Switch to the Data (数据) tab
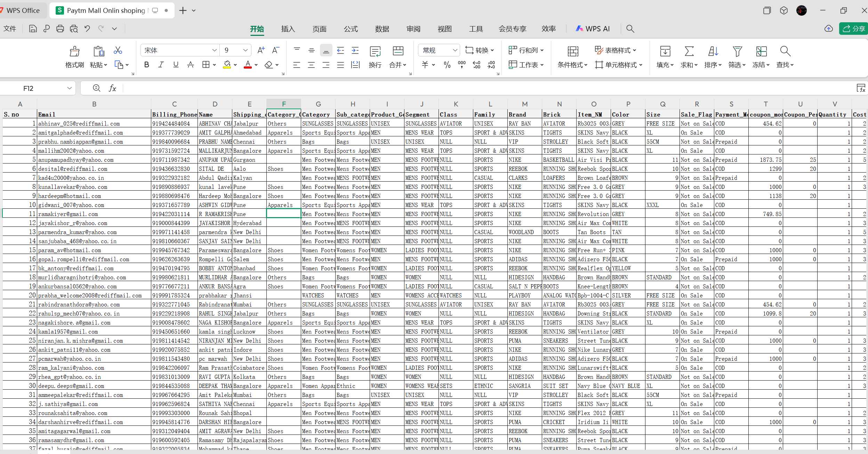This screenshot has width=868, height=454. (x=382, y=29)
